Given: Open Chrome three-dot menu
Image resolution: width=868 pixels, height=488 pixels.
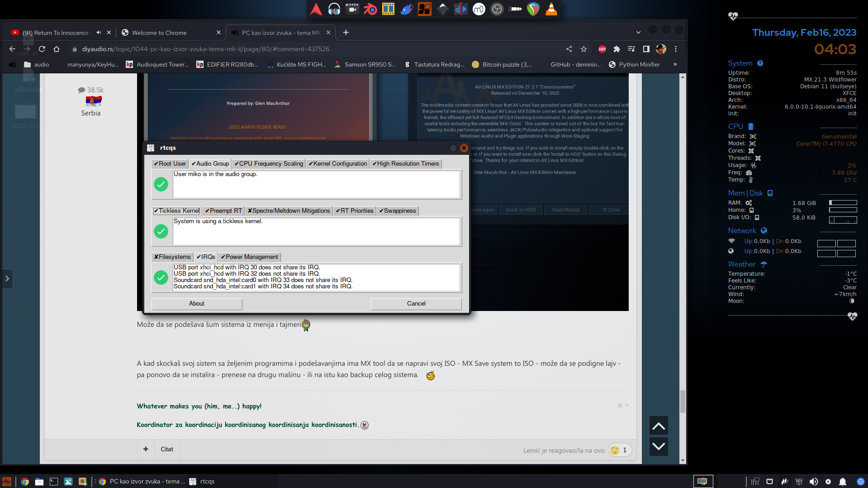Looking at the screenshot, I should (676, 49).
